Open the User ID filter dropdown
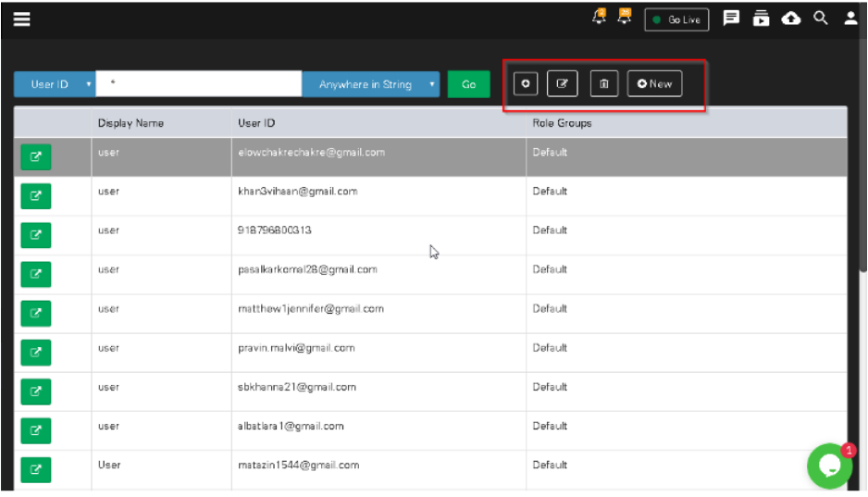The height and width of the screenshot is (497, 868). coord(55,84)
